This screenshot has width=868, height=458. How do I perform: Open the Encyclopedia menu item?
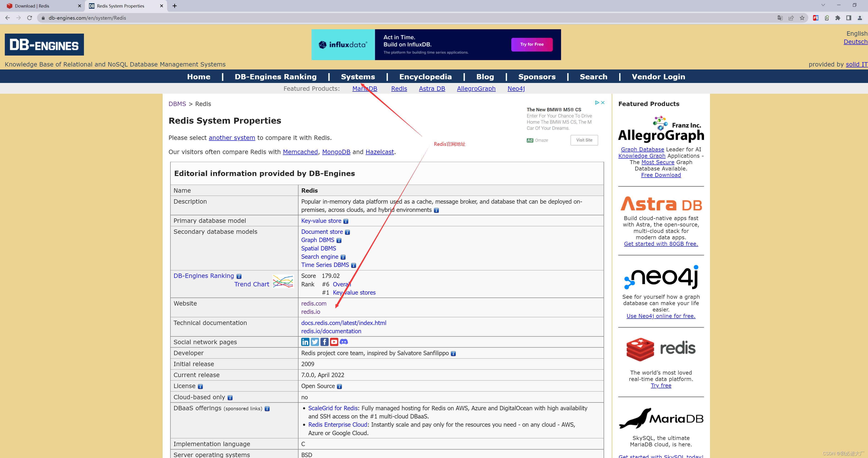(426, 77)
